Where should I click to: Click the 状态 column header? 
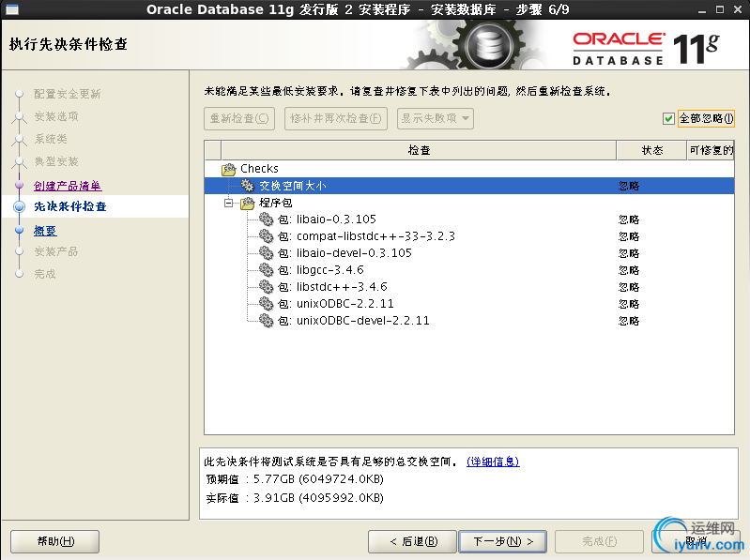pos(652,150)
